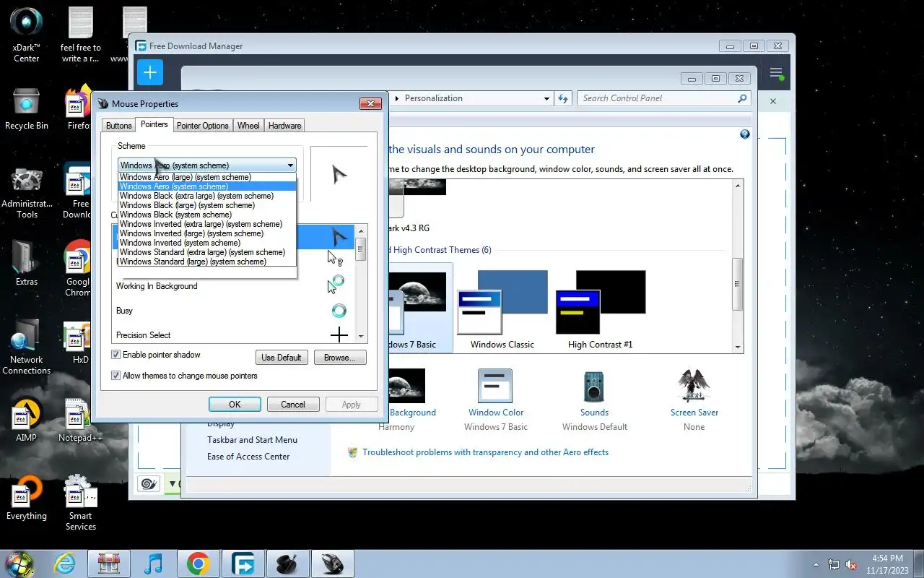Choose Windows Aero (large) scheme
The image size is (924, 578).
point(206,177)
